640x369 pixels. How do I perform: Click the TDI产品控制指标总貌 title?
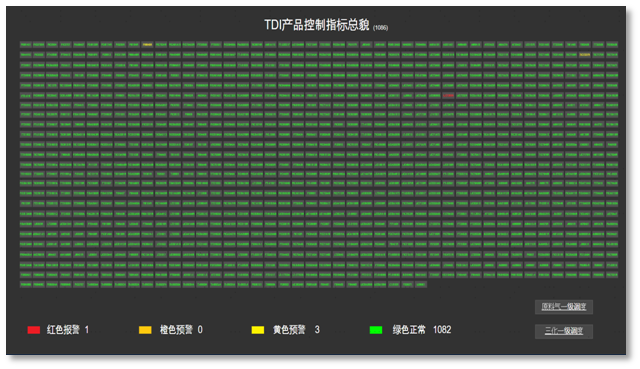(x=317, y=25)
